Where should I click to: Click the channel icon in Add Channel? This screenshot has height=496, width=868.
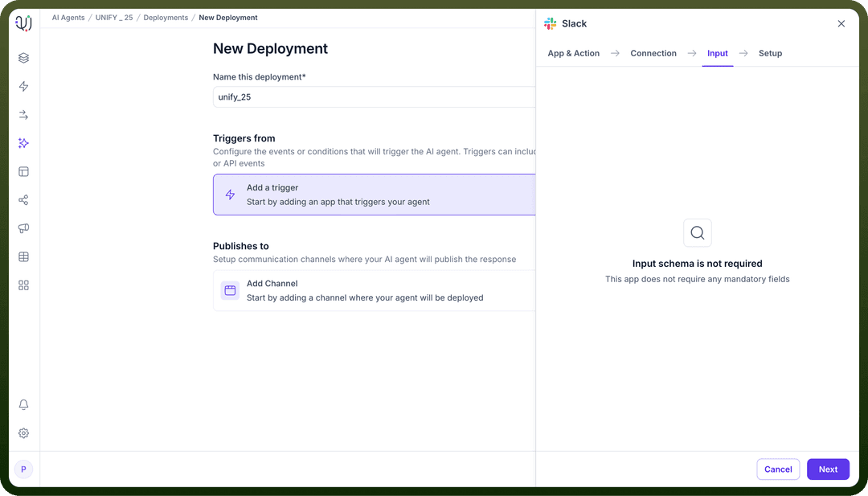point(231,290)
